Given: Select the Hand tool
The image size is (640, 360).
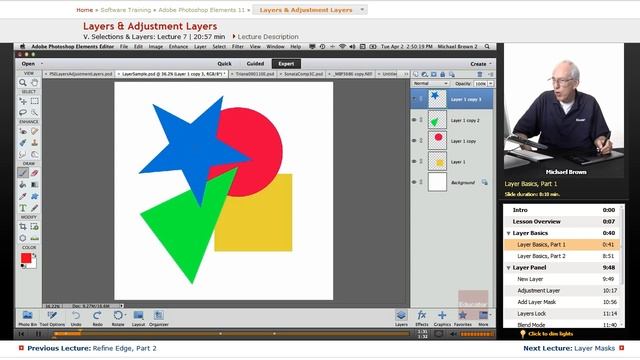Looking at the screenshot, I should click(x=35, y=83).
